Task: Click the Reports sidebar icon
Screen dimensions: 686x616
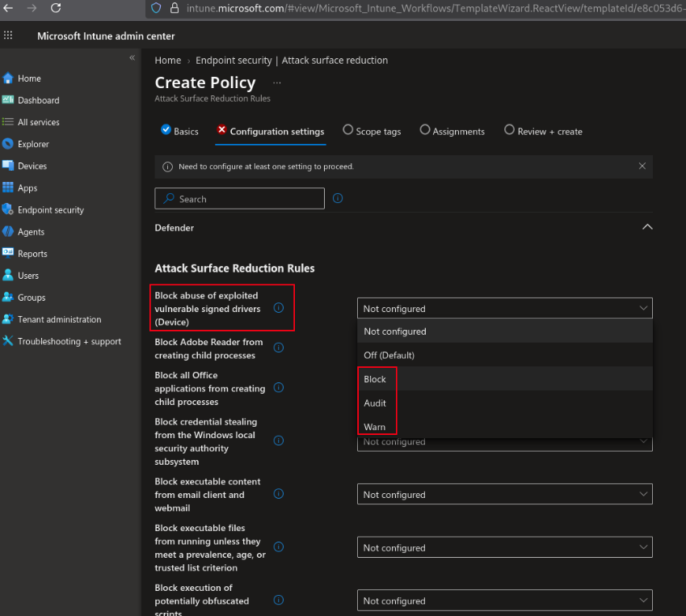Action: click(8, 252)
